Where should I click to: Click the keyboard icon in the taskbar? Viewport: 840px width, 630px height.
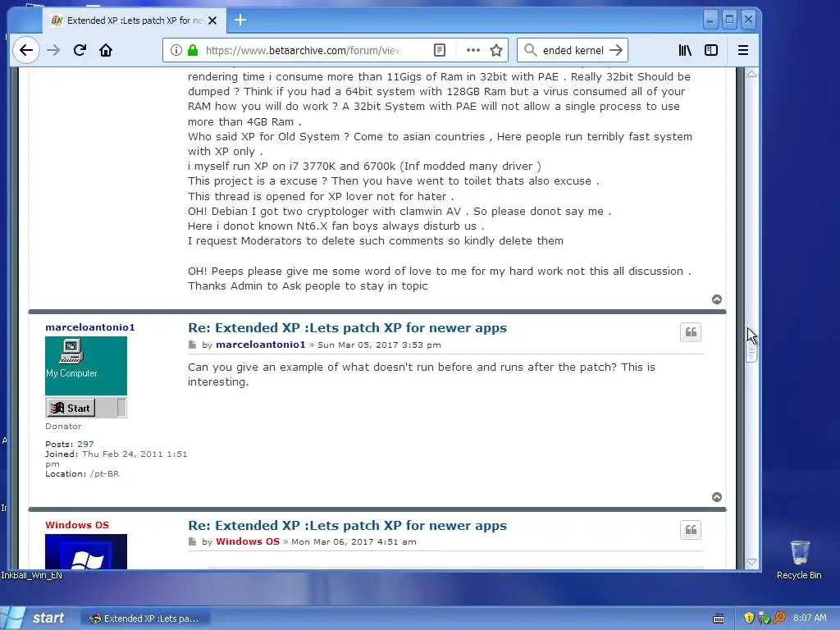pyautogui.click(x=719, y=619)
